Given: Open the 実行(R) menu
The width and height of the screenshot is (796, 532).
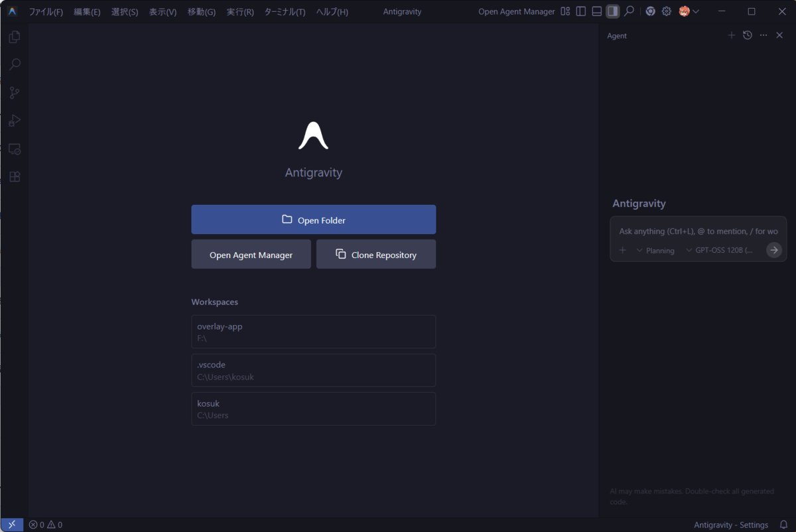Looking at the screenshot, I should coord(240,12).
